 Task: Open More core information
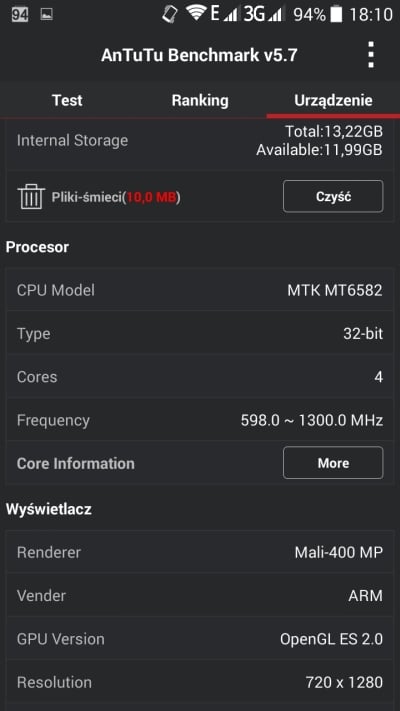(x=333, y=463)
